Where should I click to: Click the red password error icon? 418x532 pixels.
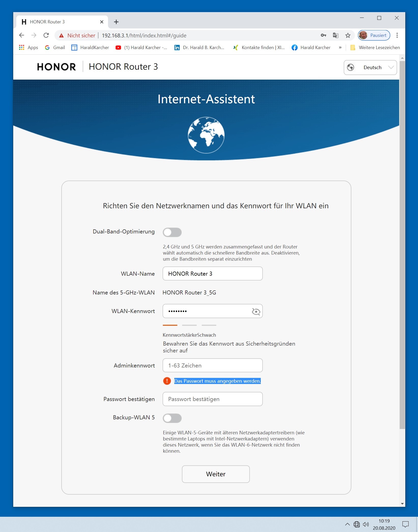point(167,381)
